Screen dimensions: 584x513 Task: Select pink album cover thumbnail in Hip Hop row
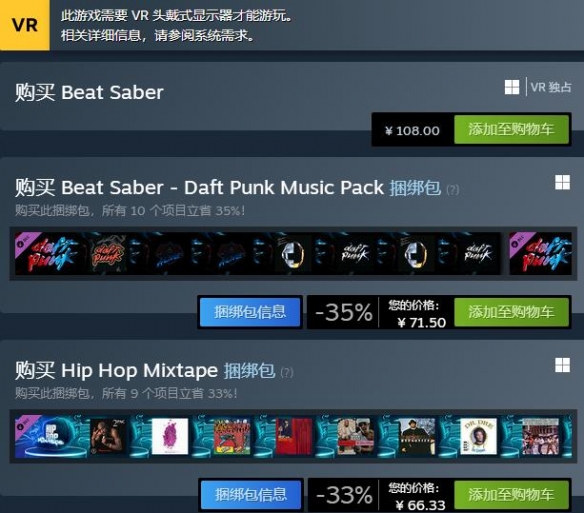click(x=170, y=436)
